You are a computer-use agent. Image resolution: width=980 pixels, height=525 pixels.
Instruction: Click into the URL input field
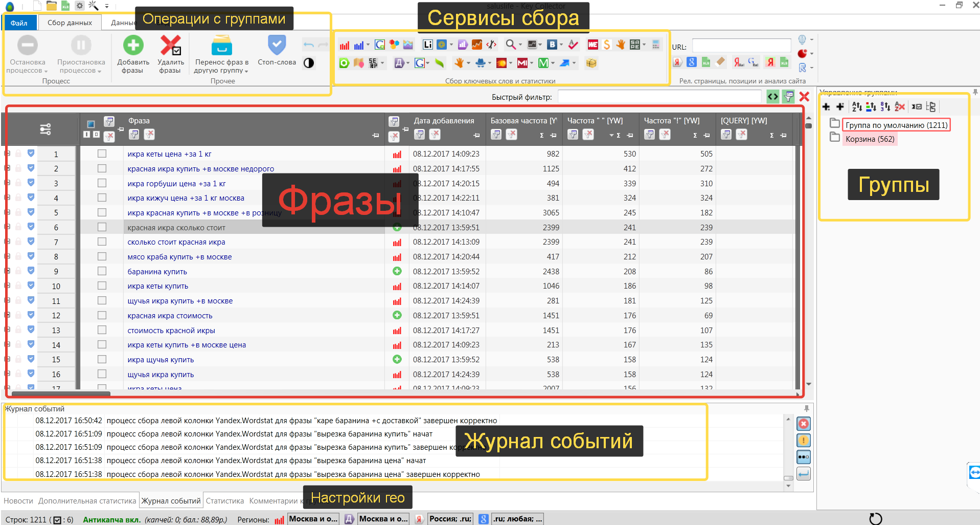(741, 46)
